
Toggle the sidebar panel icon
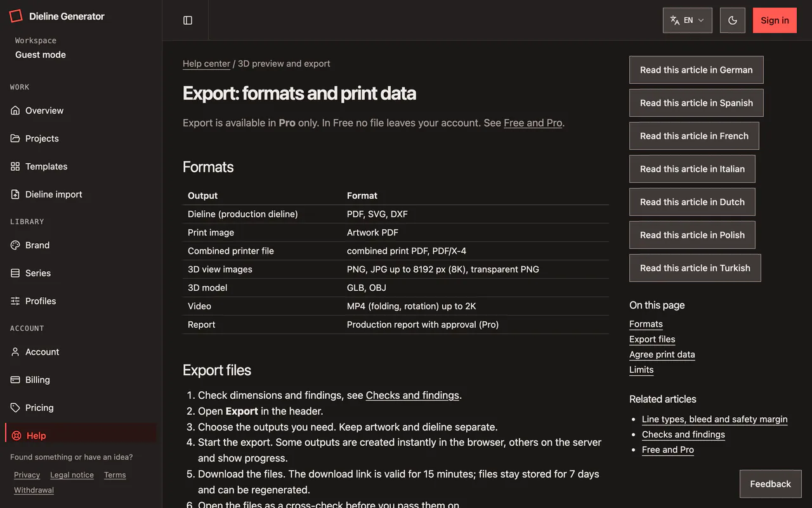coord(188,20)
